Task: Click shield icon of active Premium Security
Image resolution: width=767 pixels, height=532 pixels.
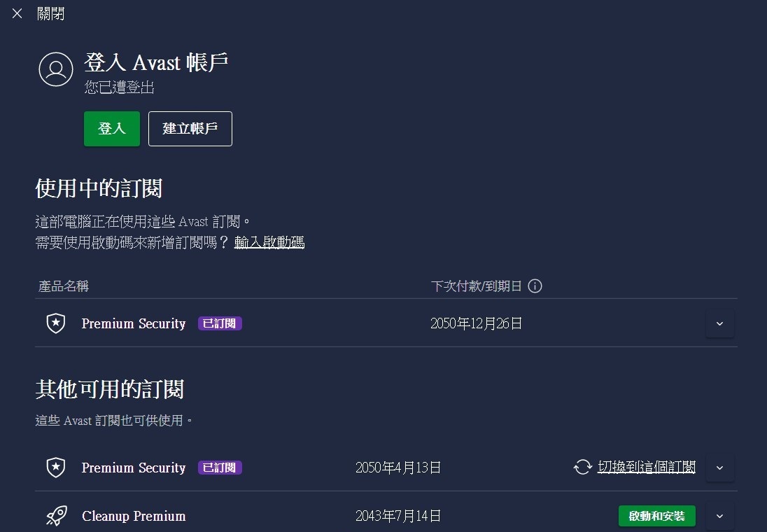Action: 55,323
